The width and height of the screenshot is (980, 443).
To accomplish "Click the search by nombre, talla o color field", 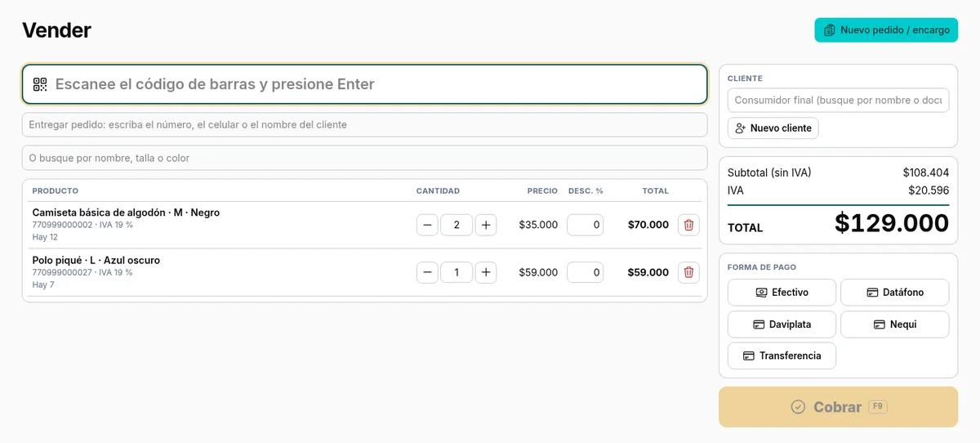I will 364,158.
